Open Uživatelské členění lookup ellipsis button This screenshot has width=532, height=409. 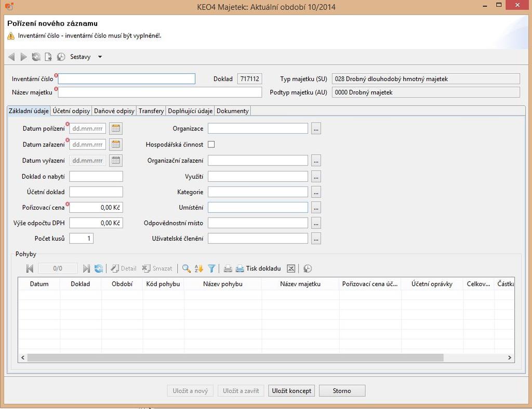(x=316, y=239)
